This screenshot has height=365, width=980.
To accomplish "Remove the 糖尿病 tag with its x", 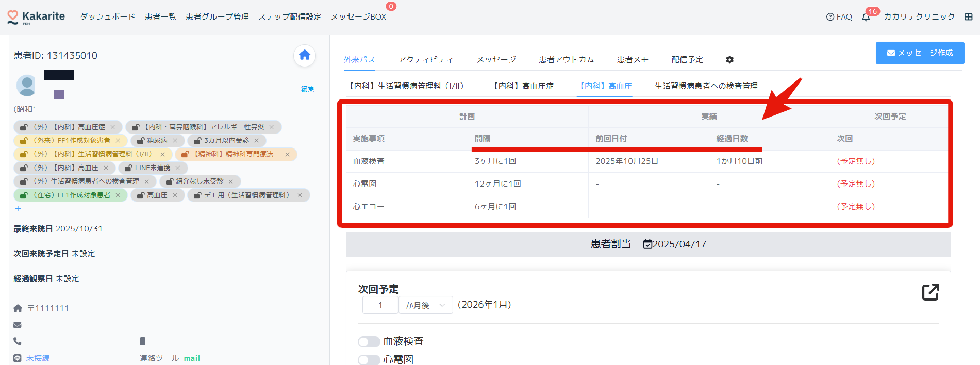I will [175, 141].
